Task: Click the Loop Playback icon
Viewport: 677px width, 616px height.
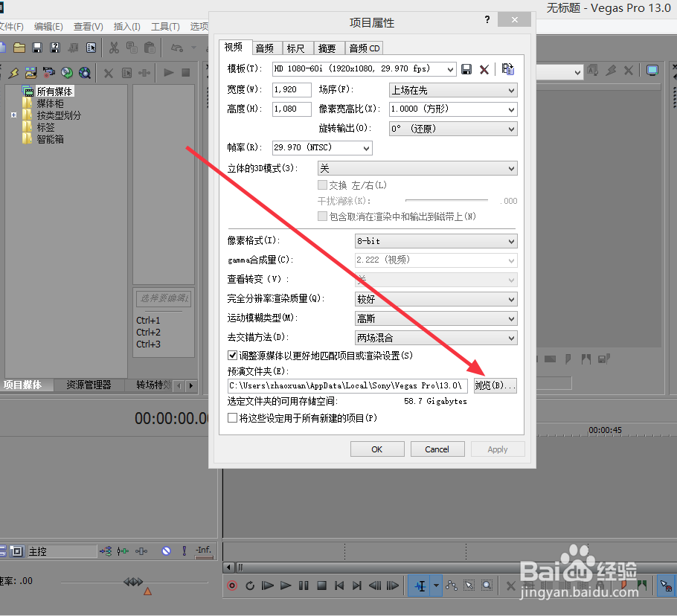Action: pos(250,585)
